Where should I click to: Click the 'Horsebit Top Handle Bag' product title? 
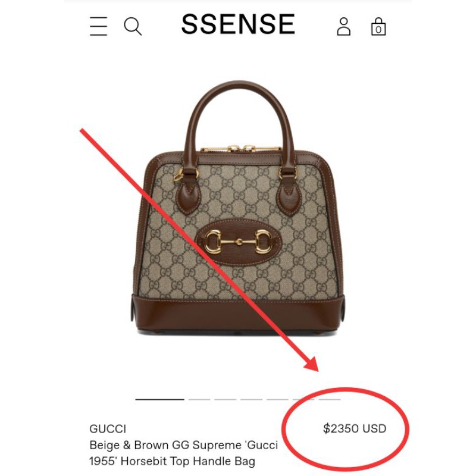tap(184, 453)
